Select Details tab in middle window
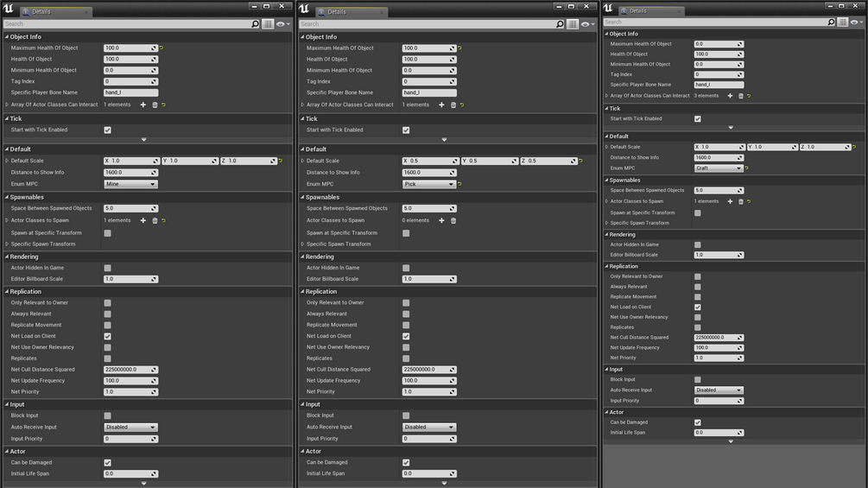Viewport: 868px width, 488px height. pyautogui.click(x=351, y=11)
